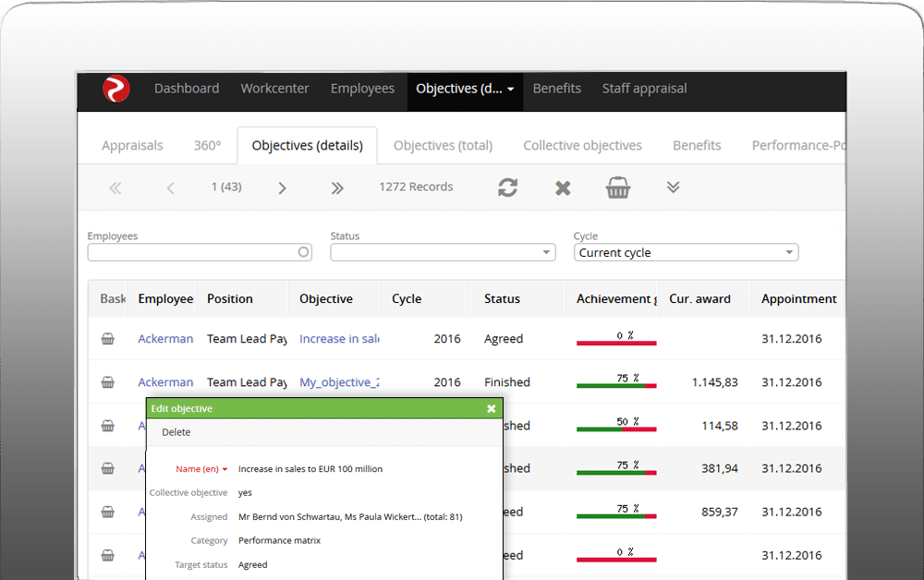Screen dimensions: 924x580
Task: Go to first page with double-left arrows
Action: pos(115,187)
